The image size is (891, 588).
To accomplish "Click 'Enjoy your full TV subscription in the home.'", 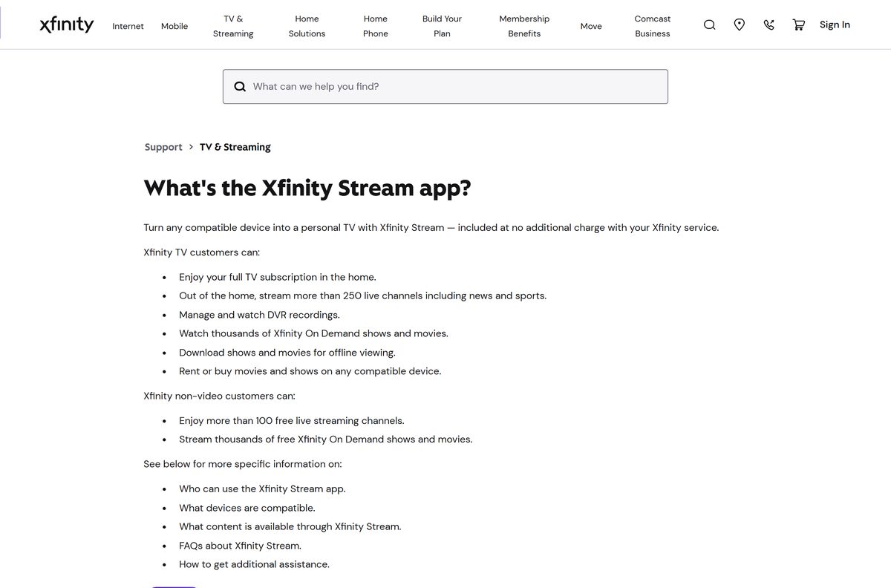I will click(278, 277).
